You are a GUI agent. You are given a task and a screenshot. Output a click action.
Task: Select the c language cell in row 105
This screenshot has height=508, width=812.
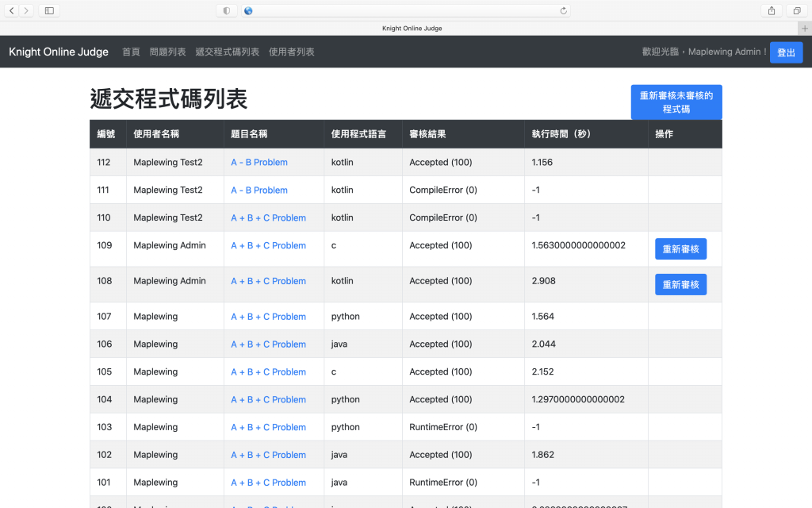pyautogui.click(x=363, y=371)
